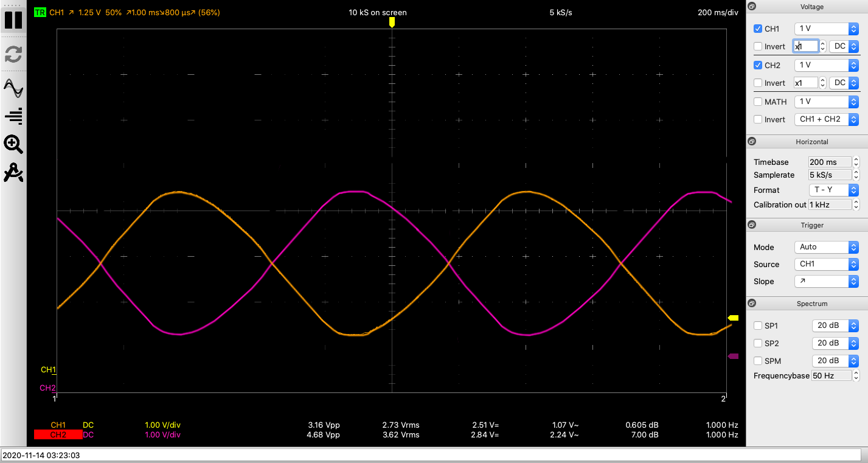The image size is (868, 463).
Task: Select the yellow CH1 trigger level marker
Action: (x=733, y=318)
